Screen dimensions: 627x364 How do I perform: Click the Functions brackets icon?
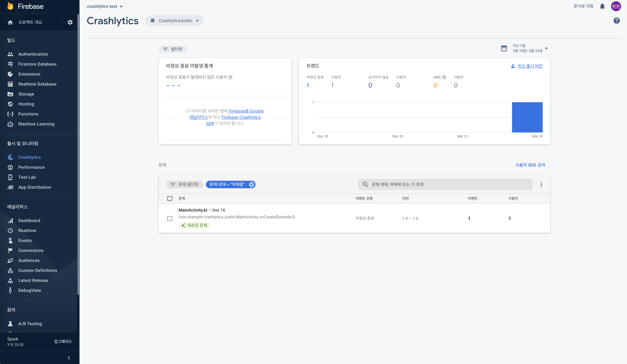click(10, 114)
